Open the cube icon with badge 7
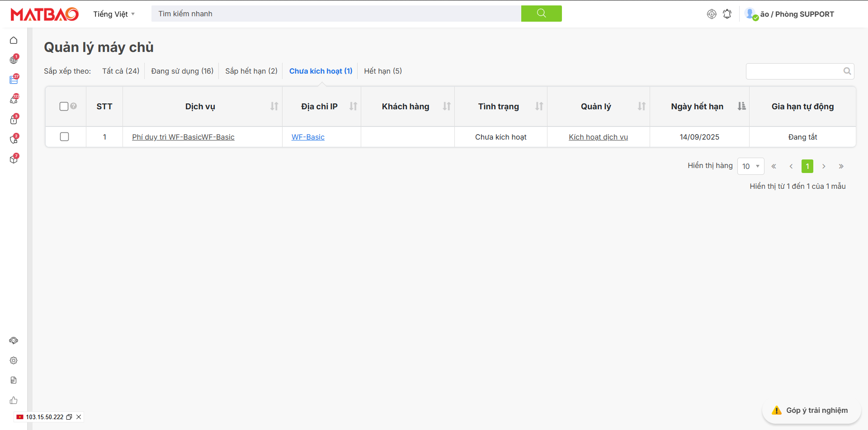868x430 pixels. [14, 159]
